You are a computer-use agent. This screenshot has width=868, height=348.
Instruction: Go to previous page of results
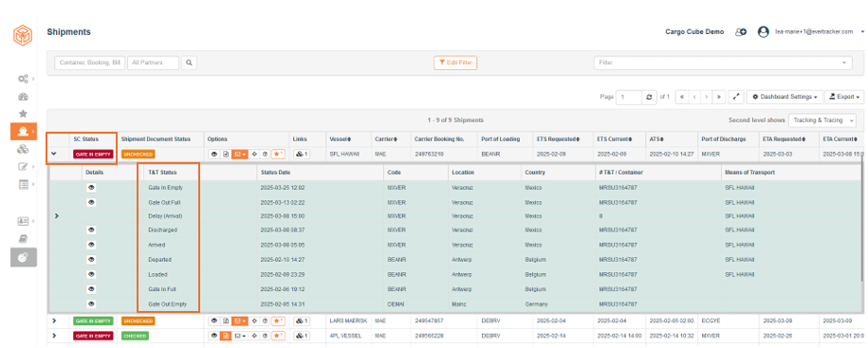[x=694, y=97]
